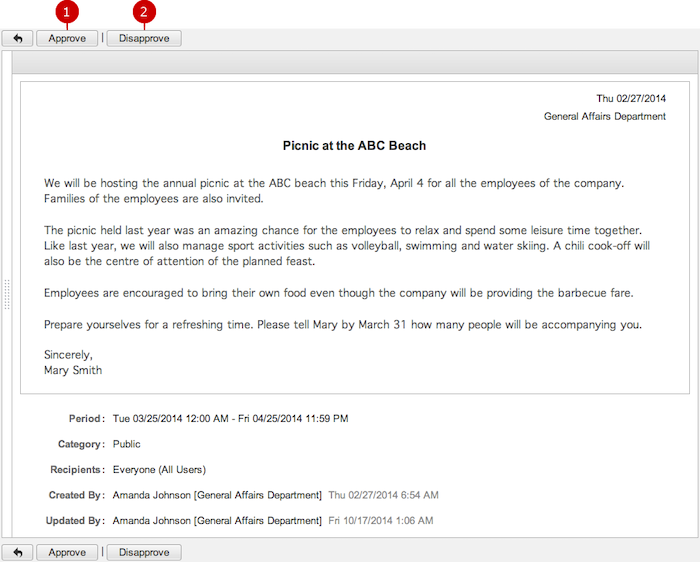Select the top Disapprove button
Screen dimensions: 700x562
(x=144, y=38)
